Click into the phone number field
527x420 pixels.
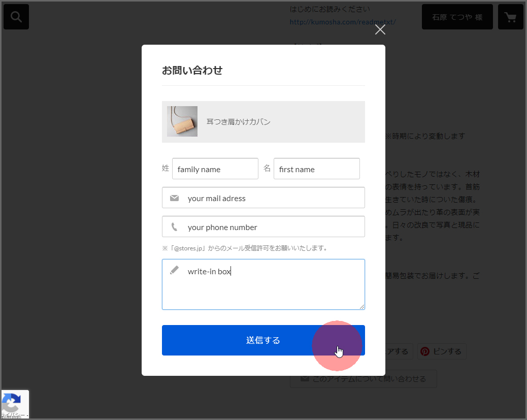click(x=274, y=227)
